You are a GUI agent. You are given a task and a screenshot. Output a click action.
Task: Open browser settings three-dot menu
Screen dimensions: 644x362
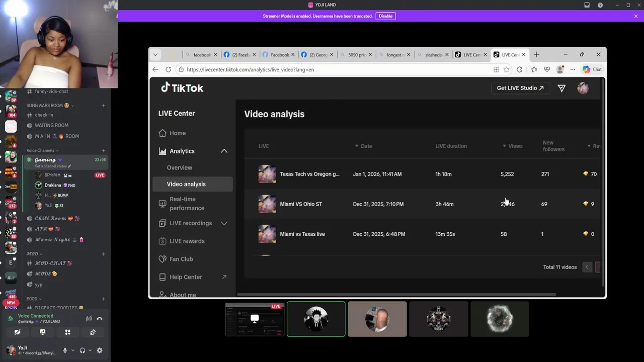click(x=573, y=69)
